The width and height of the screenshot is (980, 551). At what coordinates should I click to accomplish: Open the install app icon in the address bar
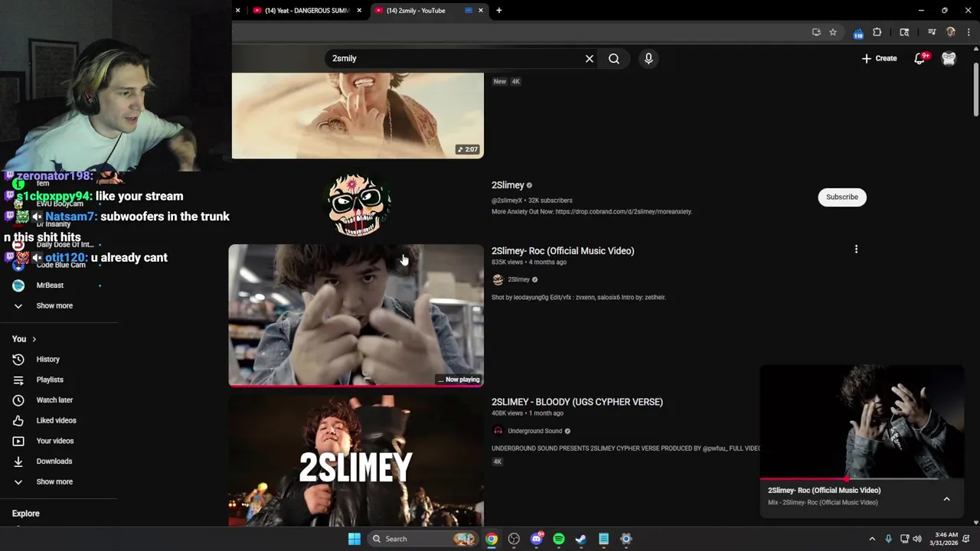coord(816,32)
